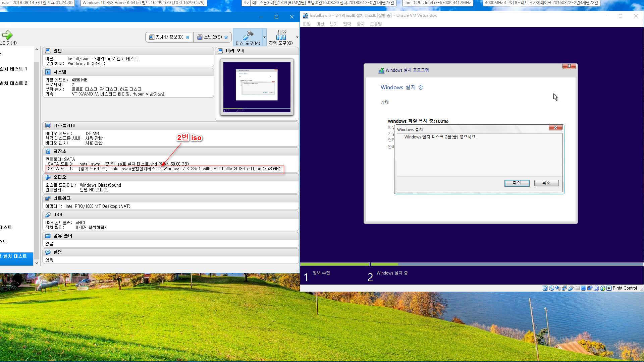
Task: Close the Details tab with its X
Action: click(x=187, y=37)
